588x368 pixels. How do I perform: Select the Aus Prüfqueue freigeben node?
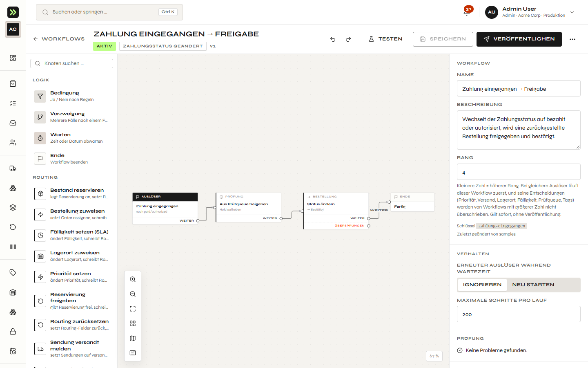(x=249, y=207)
